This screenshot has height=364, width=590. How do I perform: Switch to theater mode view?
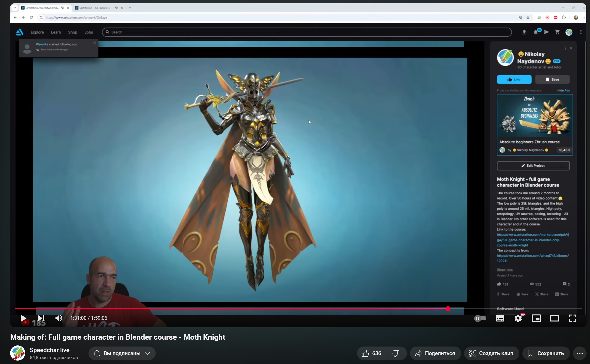coord(554,318)
